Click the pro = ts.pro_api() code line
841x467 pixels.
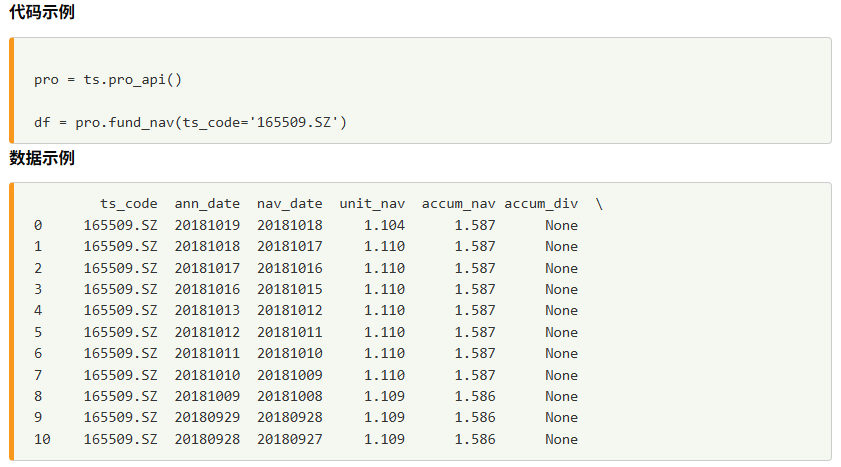[108, 79]
